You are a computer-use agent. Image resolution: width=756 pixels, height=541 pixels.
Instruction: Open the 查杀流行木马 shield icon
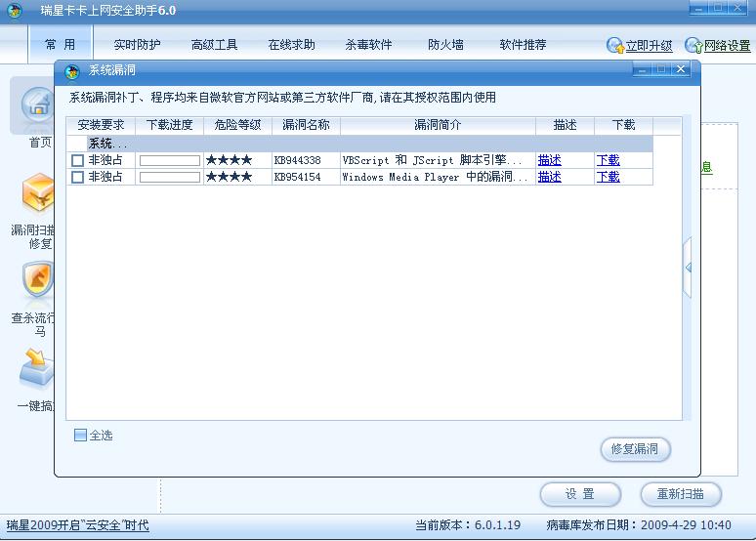pyautogui.click(x=38, y=279)
